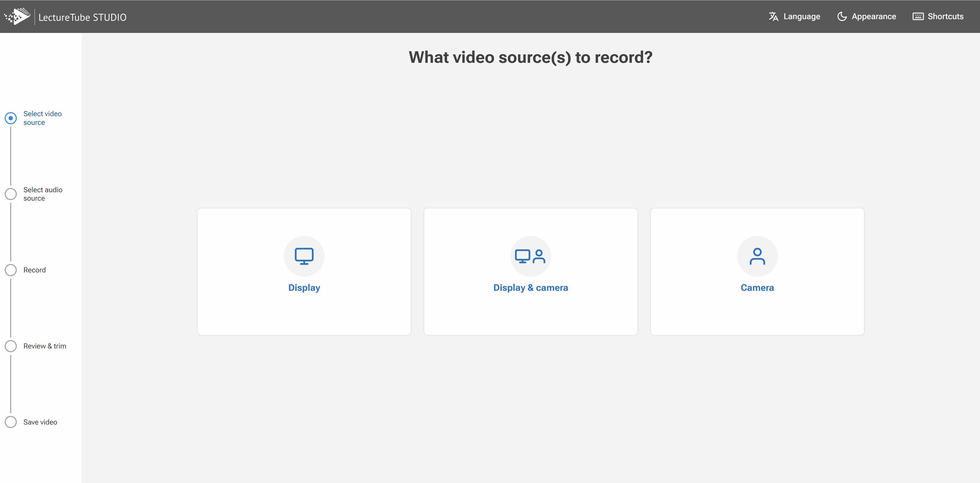Click the Display monitor icon
The width and height of the screenshot is (980, 483).
tap(304, 256)
